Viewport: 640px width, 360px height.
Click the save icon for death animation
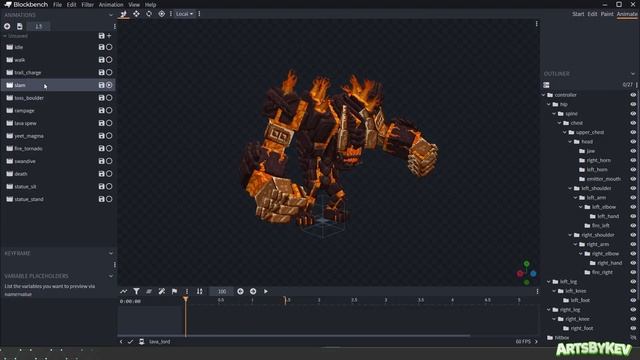pyautogui.click(x=101, y=173)
